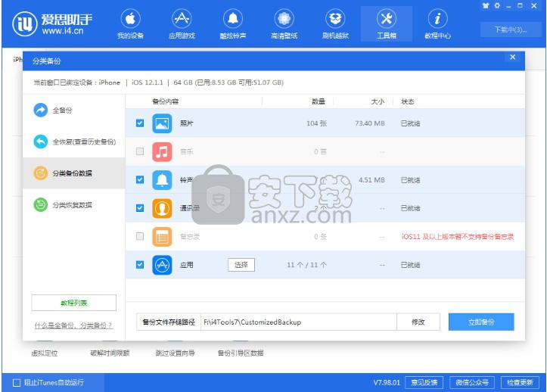Image resolution: width=547 pixels, height=392 pixels.
Task: Uncheck the 应用 apps checkbox
Action: point(140,265)
